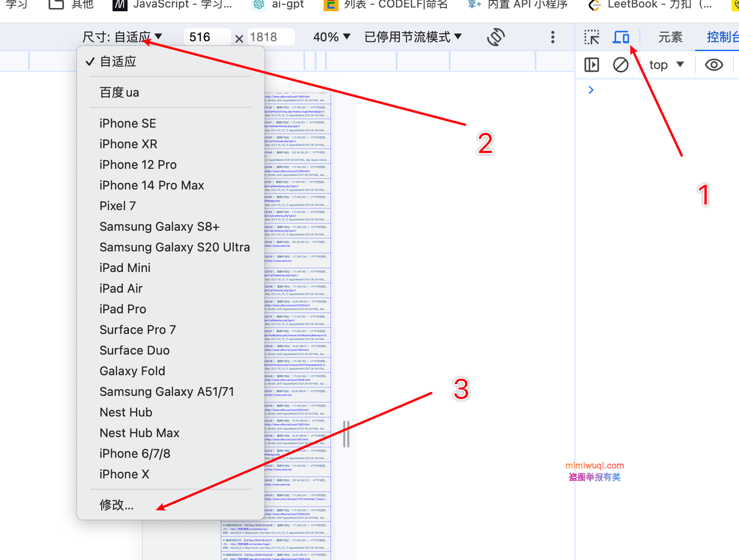
Task: Show the console sidebar panel icon
Action: [592, 65]
